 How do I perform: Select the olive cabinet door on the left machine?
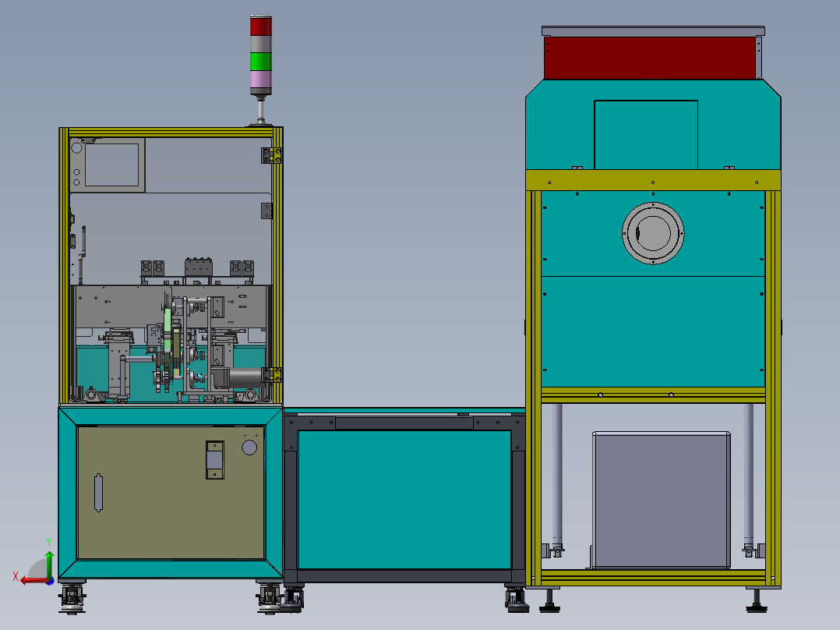point(171,493)
